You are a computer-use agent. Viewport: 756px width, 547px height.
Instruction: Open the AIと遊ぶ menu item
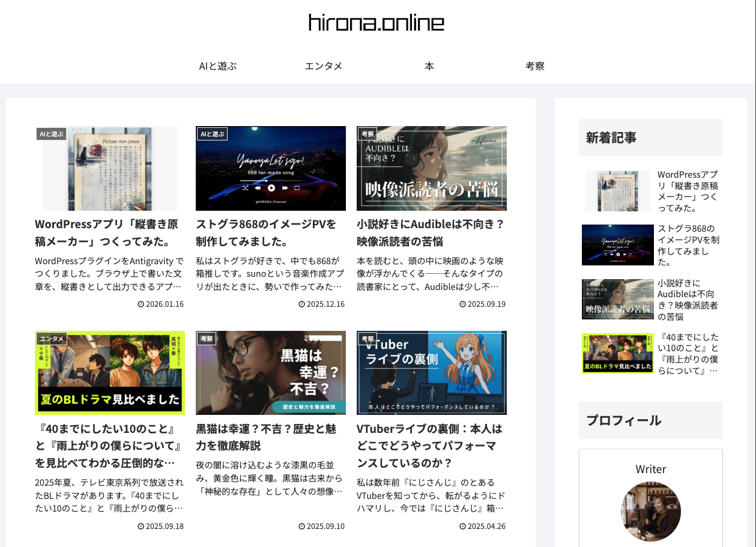[x=218, y=66]
